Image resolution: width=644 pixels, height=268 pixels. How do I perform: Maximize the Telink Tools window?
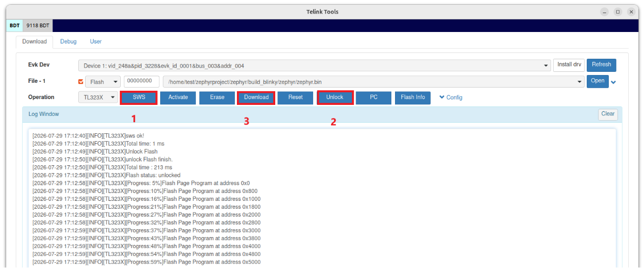[617, 12]
